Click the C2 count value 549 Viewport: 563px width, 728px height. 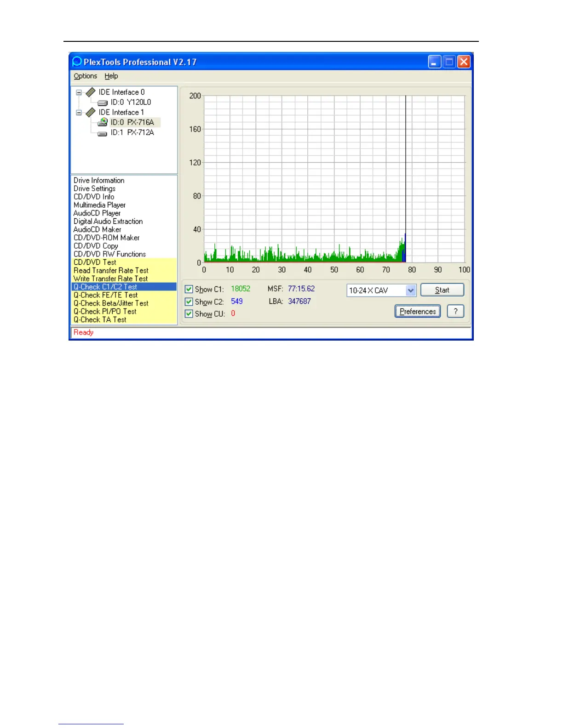click(237, 301)
